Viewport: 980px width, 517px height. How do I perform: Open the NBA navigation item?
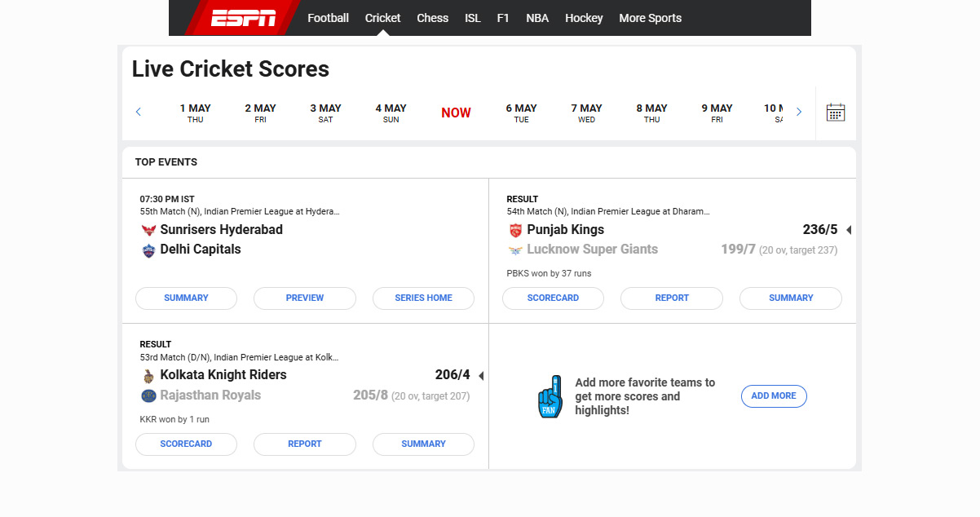pos(536,18)
